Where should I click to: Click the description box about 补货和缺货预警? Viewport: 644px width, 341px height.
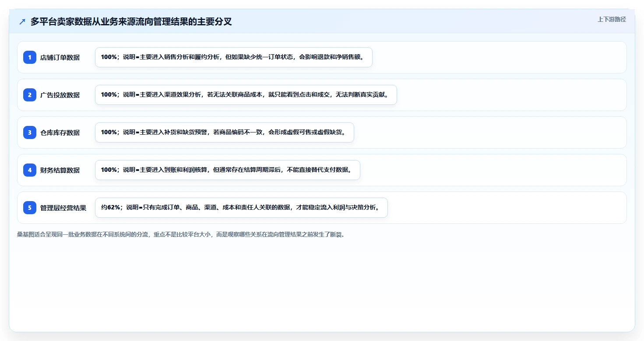tap(225, 132)
